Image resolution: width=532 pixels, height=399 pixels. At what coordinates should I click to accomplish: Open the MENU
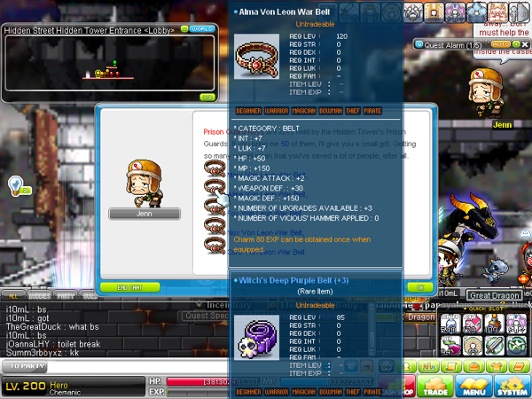[x=473, y=386]
